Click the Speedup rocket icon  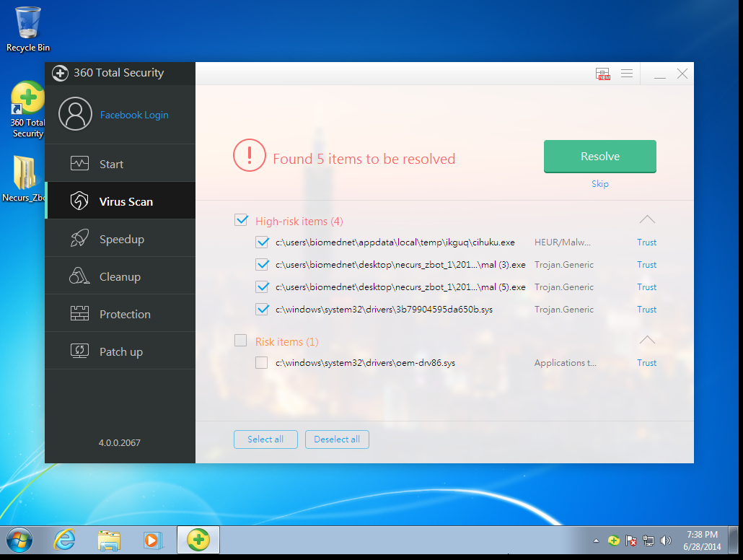click(x=79, y=239)
